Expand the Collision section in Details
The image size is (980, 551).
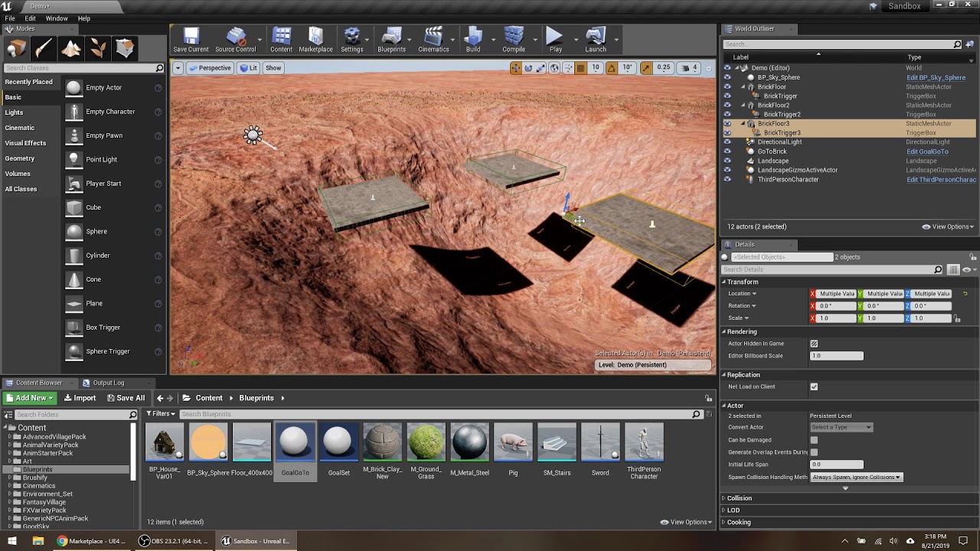click(739, 498)
